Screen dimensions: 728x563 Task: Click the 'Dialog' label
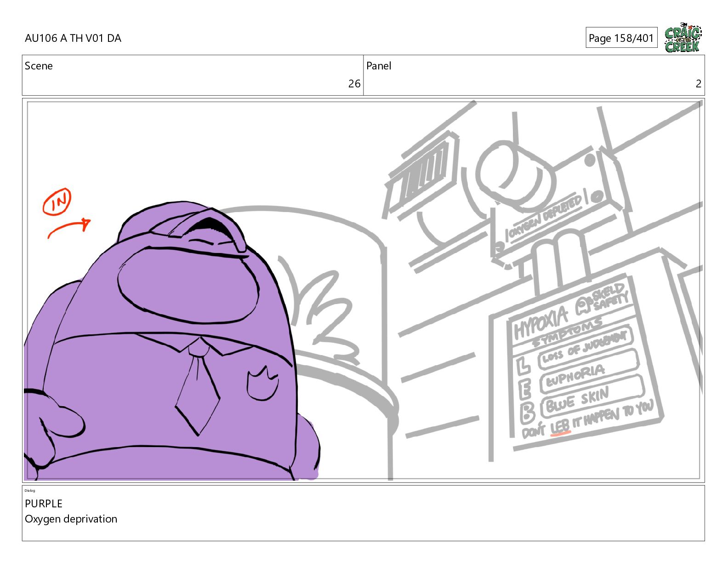(x=30, y=490)
